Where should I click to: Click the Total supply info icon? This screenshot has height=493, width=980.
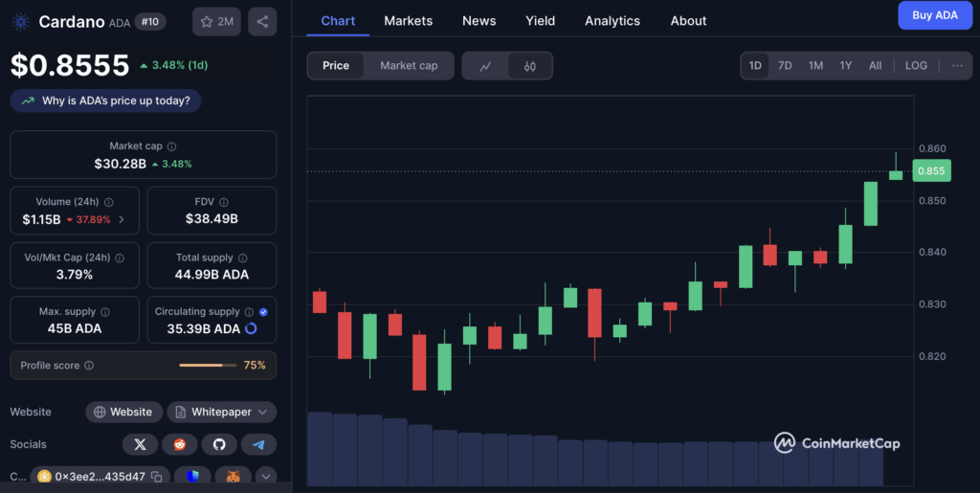point(242,258)
